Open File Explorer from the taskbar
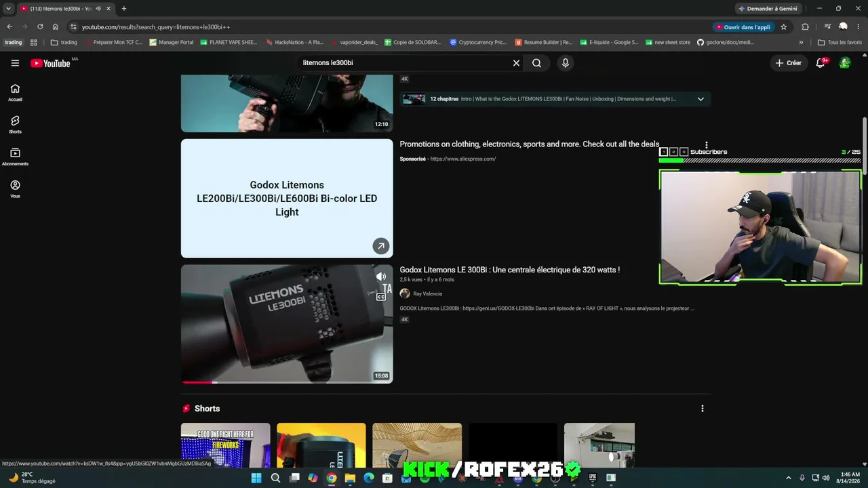This screenshot has height=488, width=868. pyautogui.click(x=350, y=478)
